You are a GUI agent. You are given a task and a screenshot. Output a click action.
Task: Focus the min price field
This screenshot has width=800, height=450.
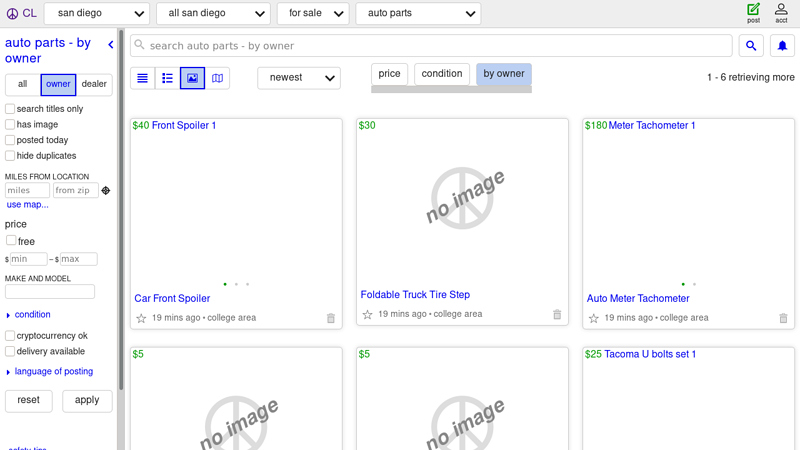[x=29, y=259]
